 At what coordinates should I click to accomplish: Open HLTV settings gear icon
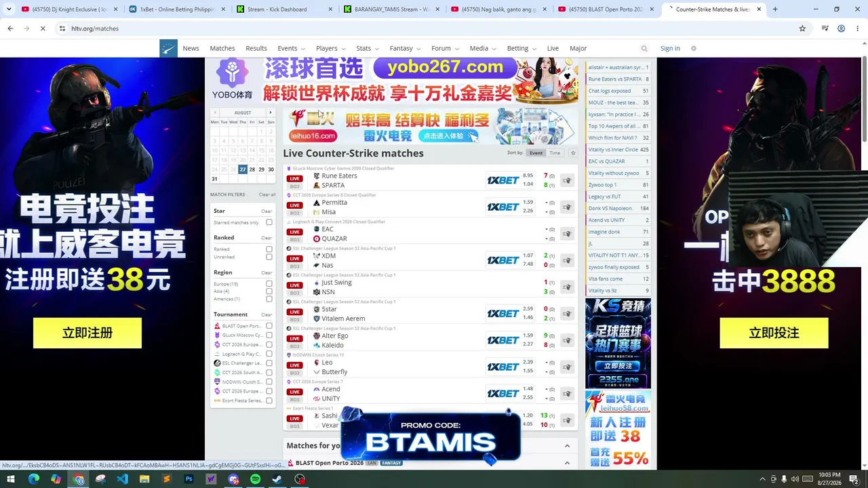(x=693, y=48)
